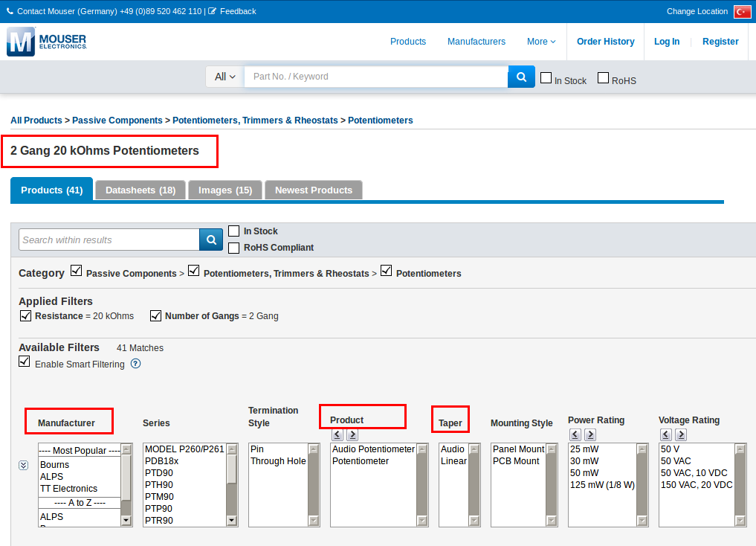Uncheck the Passive Components category checkbox
Viewport: 756px width, 546px height.
(x=76, y=271)
